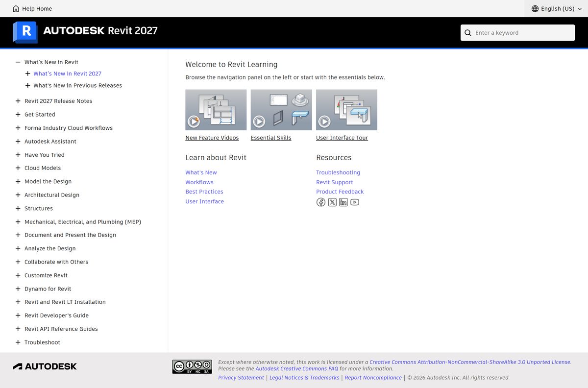Expand Forma Industry Cloud Workflows node
This screenshot has height=388, width=588.
18,128
